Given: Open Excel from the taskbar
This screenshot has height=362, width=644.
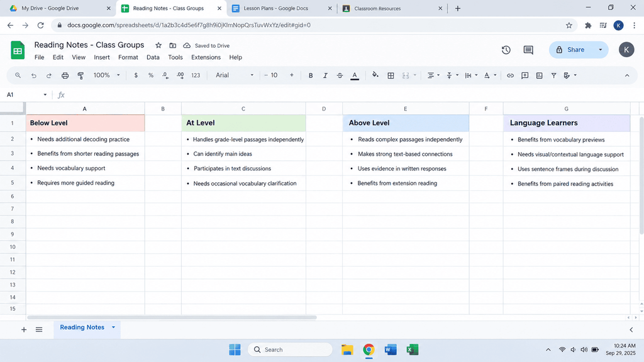Looking at the screenshot, I should click(413, 349).
